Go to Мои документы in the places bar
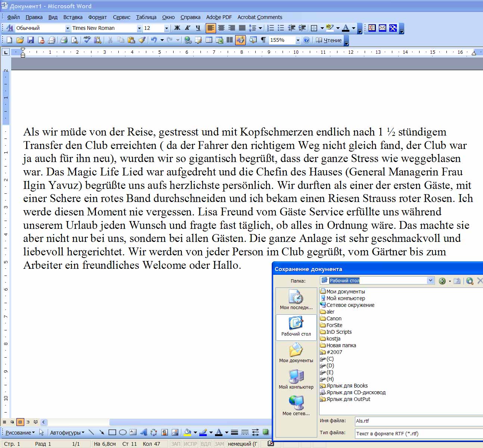The width and height of the screenshot is (483, 448). click(x=296, y=353)
